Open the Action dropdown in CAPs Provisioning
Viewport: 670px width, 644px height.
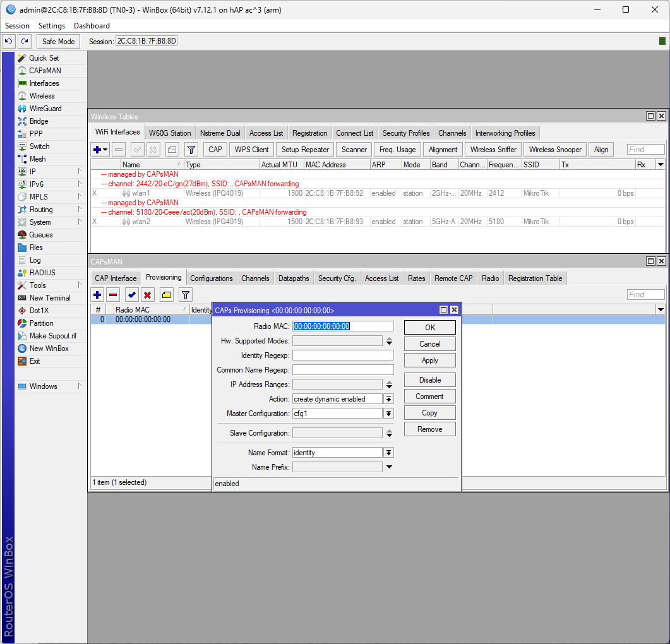[x=388, y=398]
